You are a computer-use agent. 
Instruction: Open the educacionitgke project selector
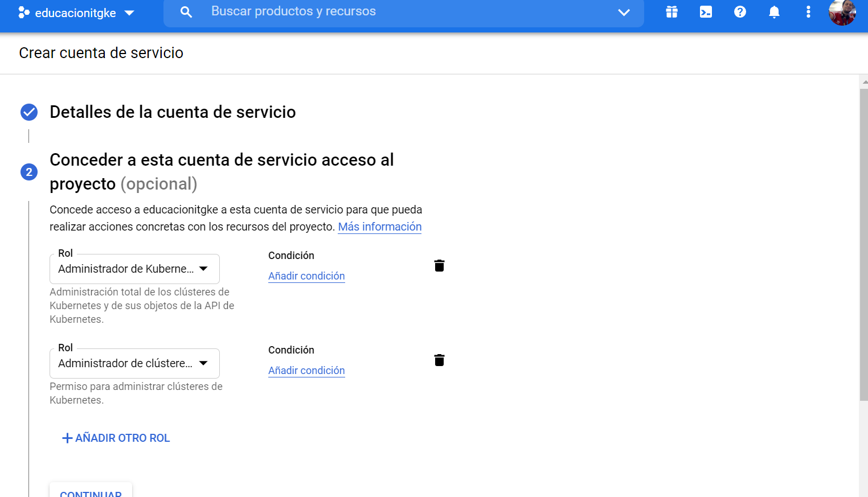(x=77, y=13)
